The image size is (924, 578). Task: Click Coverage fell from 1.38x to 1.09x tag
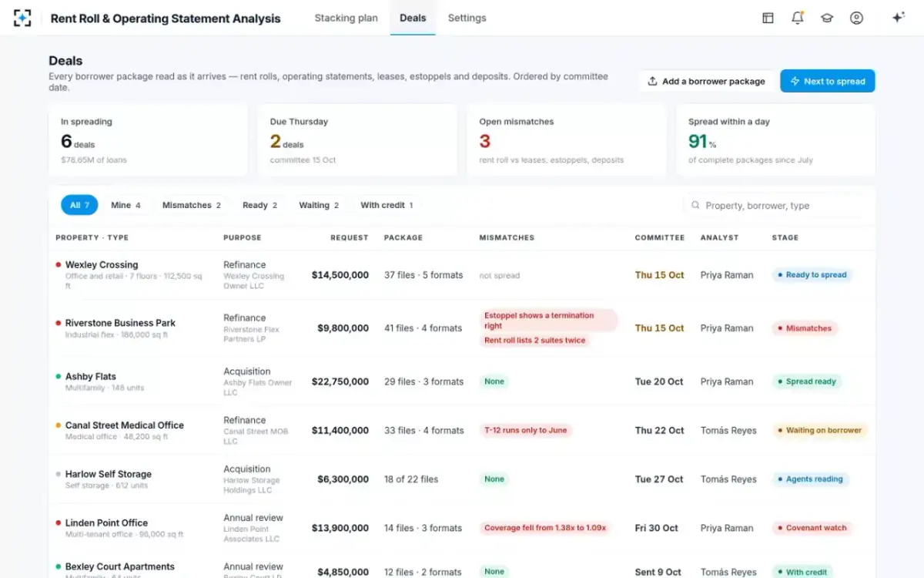click(x=545, y=528)
